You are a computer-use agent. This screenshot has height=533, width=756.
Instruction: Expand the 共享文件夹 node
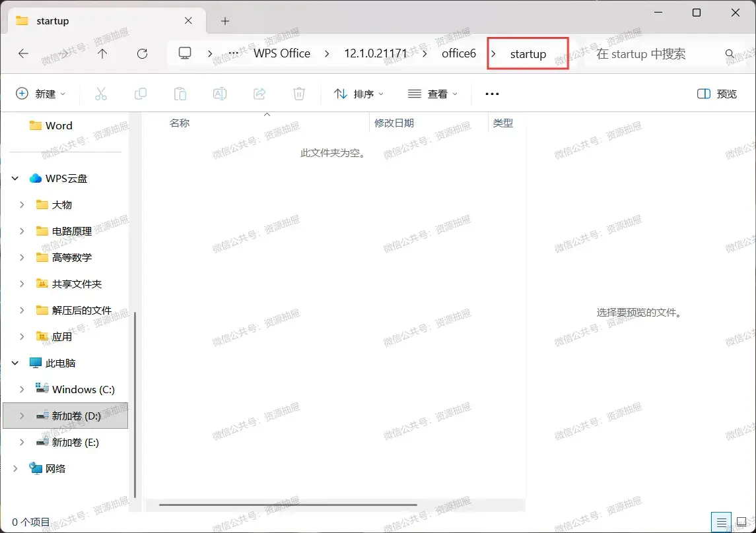[x=22, y=284]
